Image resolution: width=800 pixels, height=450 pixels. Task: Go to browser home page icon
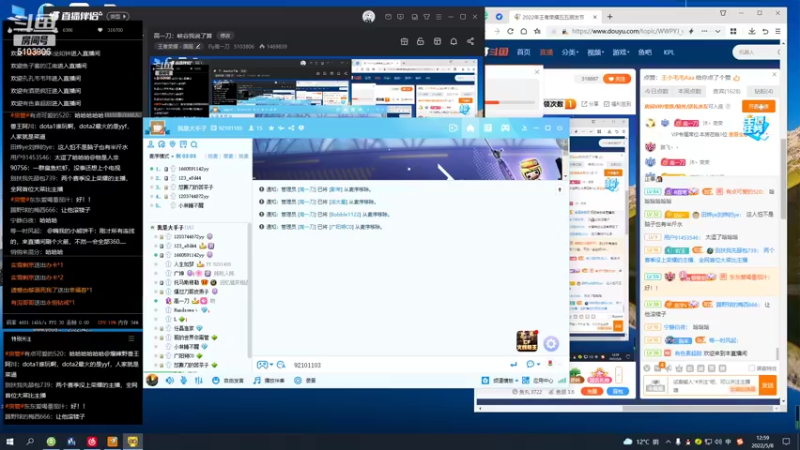point(523,31)
